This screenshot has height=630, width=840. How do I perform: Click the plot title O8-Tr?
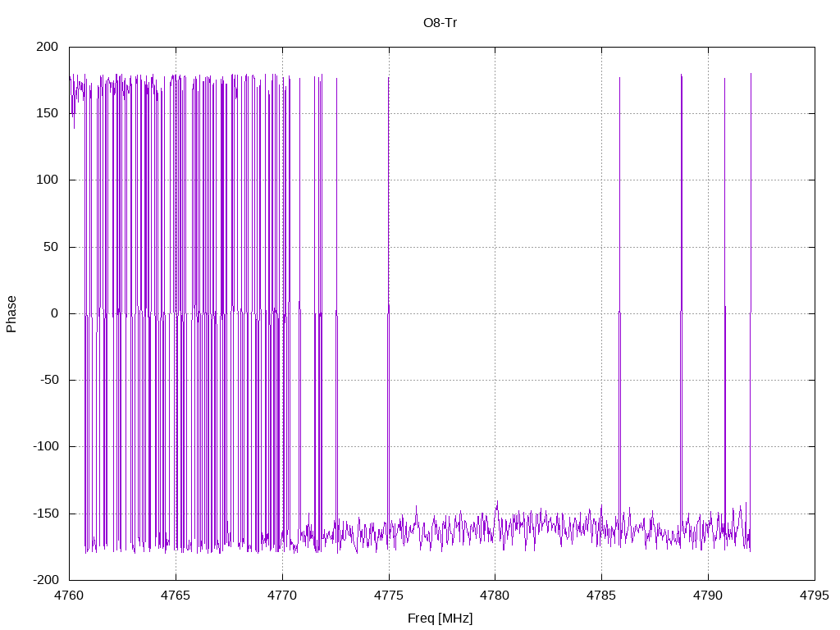[440, 23]
